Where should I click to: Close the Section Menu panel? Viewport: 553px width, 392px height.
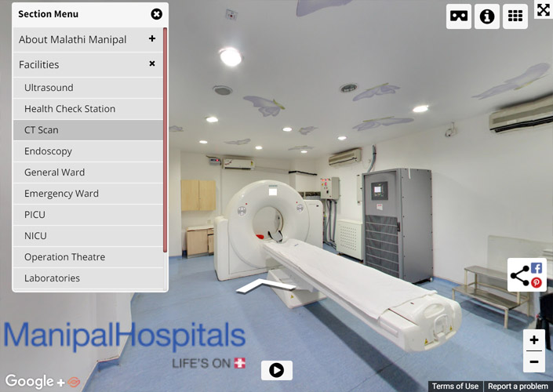click(157, 14)
